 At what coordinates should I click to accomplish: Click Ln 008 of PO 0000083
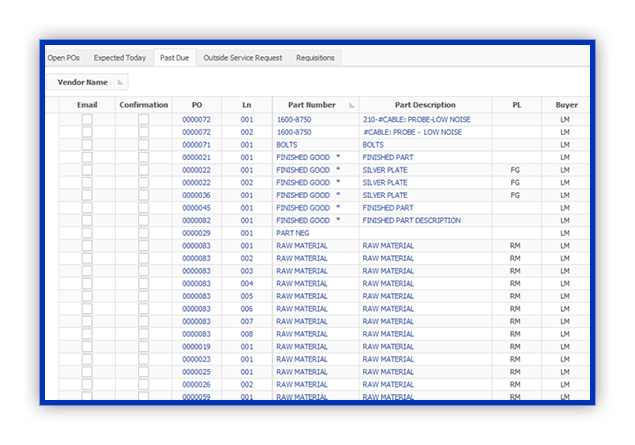pyautogui.click(x=247, y=334)
